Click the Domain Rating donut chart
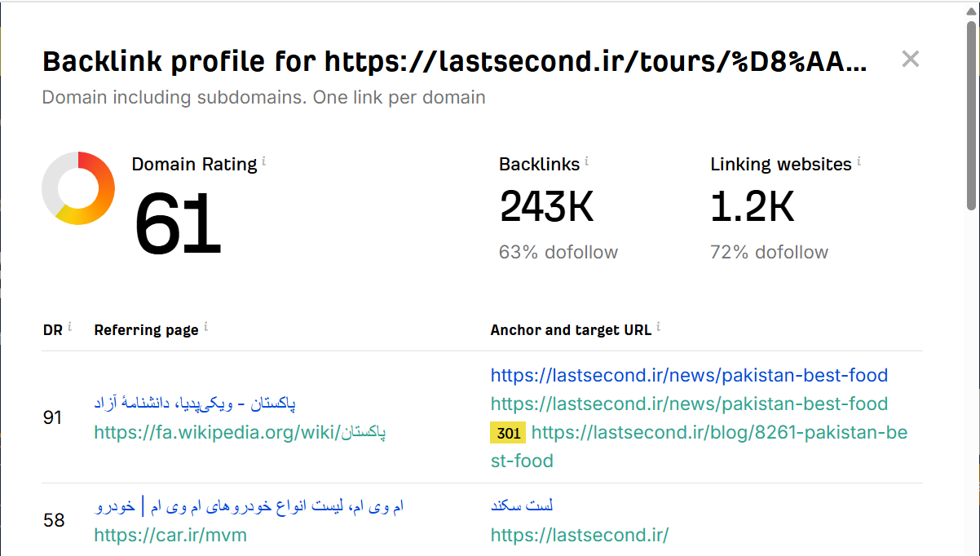 click(78, 188)
